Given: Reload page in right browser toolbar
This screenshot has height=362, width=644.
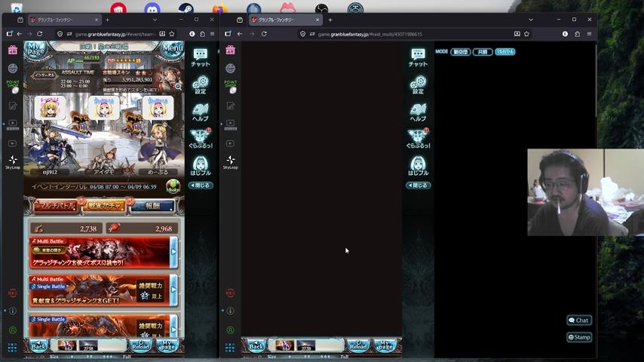Looking at the screenshot, I should (x=264, y=34).
